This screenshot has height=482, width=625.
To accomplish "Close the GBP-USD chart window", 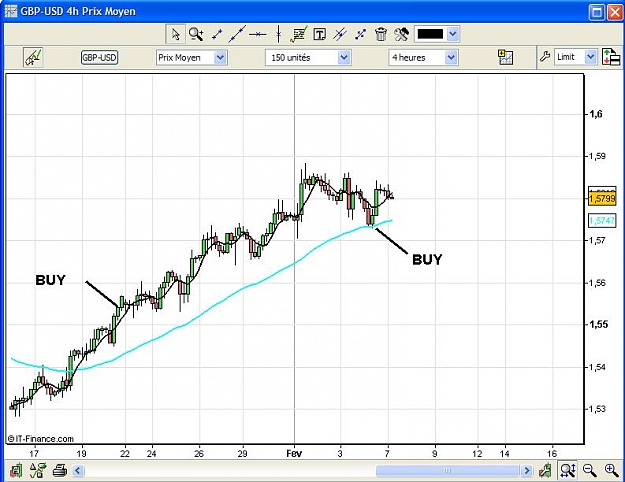I will pyautogui.click(x=615, y=12).
